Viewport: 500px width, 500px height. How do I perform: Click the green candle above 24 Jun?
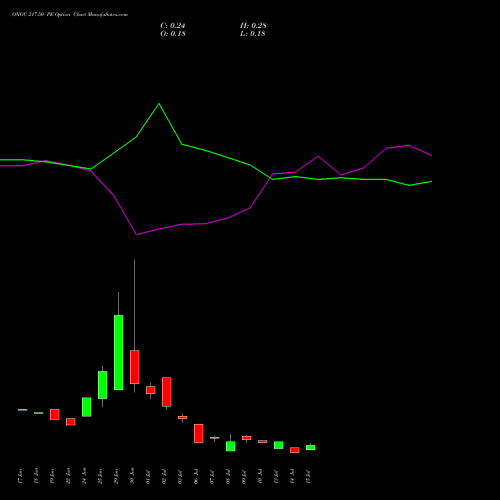87,407
